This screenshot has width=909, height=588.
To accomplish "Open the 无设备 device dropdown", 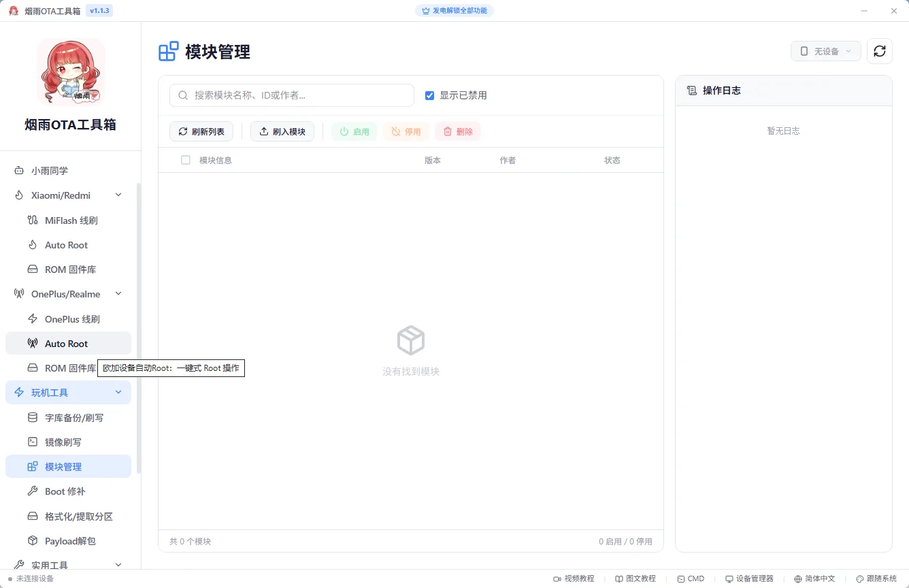I will (826, 51).
